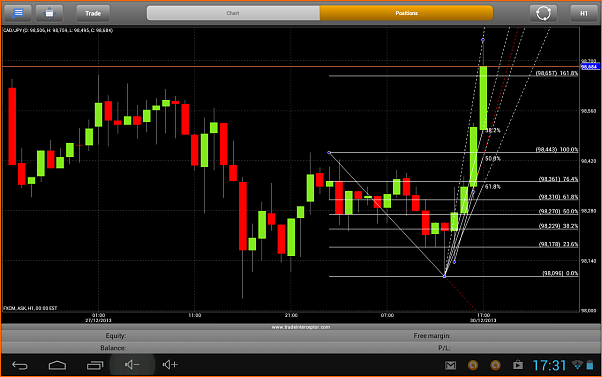Tap the blue current price tag on the axis
602x377 pixels.
(x=589, y=67)
